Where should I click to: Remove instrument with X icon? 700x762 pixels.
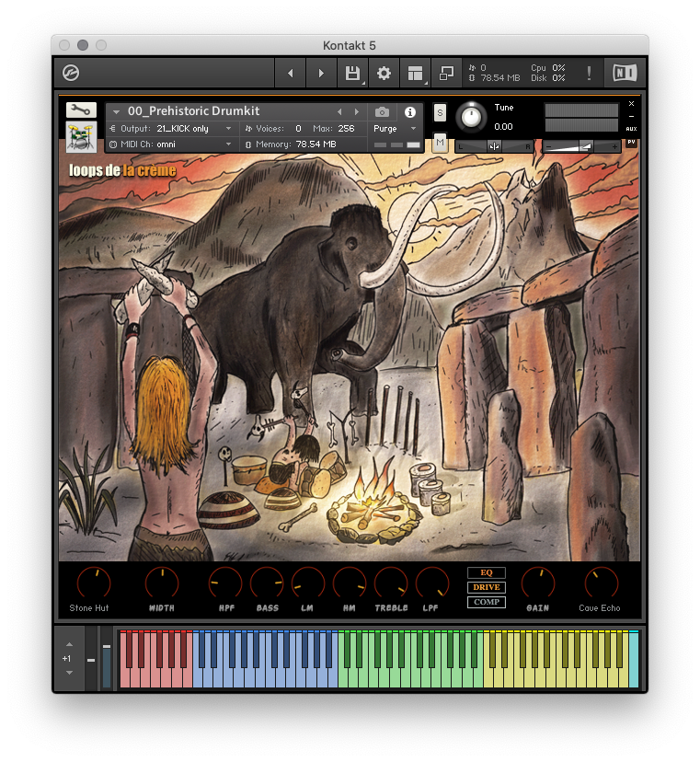(x=631, y=103)
